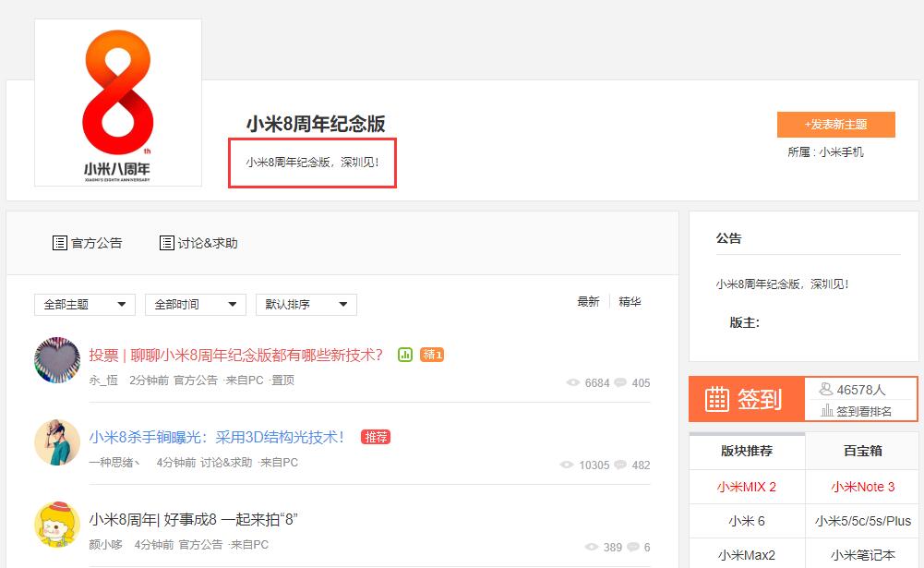The width and height of the screenshot is (924, 568).
Task: Open the 投票 聊聊小米8周年纪念版 thread
Action: point(235,355)
